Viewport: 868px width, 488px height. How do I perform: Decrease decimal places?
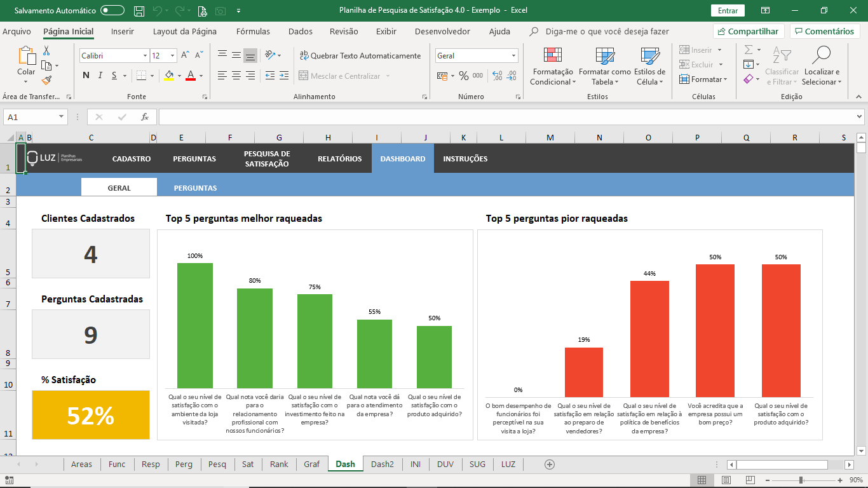[511, 76]
